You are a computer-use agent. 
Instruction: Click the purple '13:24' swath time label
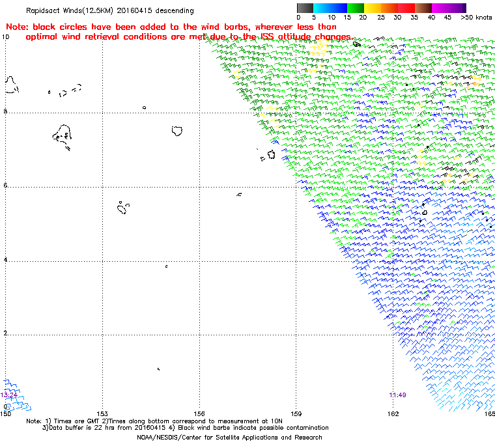[x=9, y=395]
